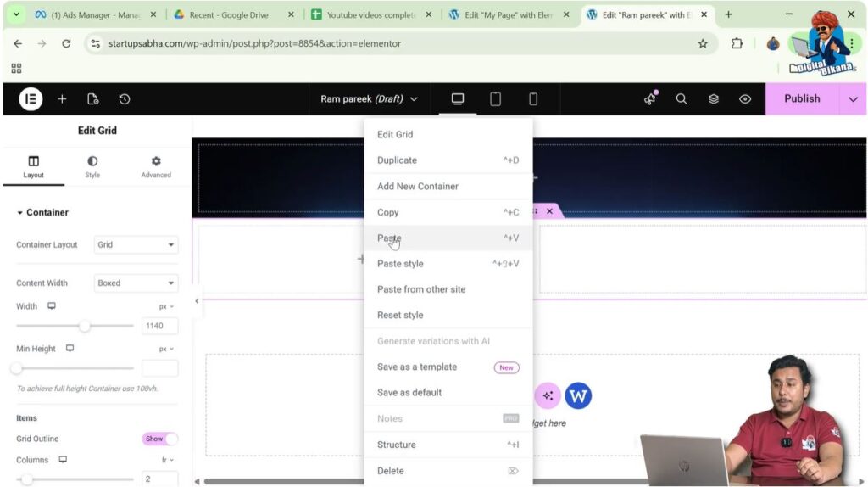Click the Preview eye icon
868x487 pixels.
(x=745, y=99)
